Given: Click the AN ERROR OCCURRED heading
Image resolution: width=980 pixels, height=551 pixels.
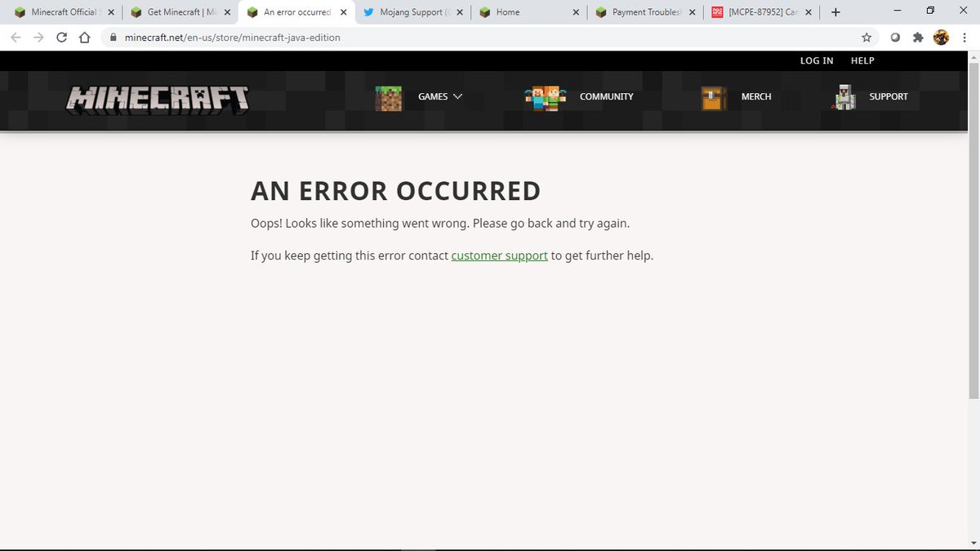Looking at the screenshot, I should pyautogui.click(x=395, y=191).
